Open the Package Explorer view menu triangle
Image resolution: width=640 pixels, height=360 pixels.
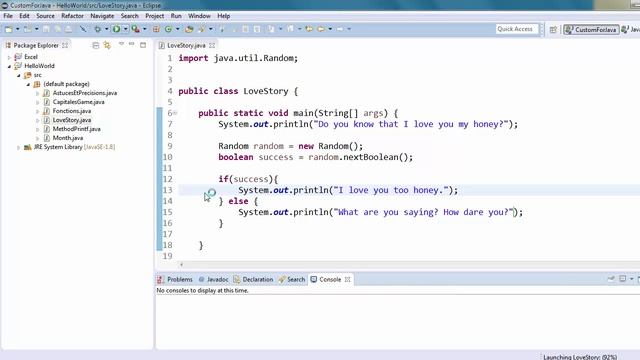121,44
